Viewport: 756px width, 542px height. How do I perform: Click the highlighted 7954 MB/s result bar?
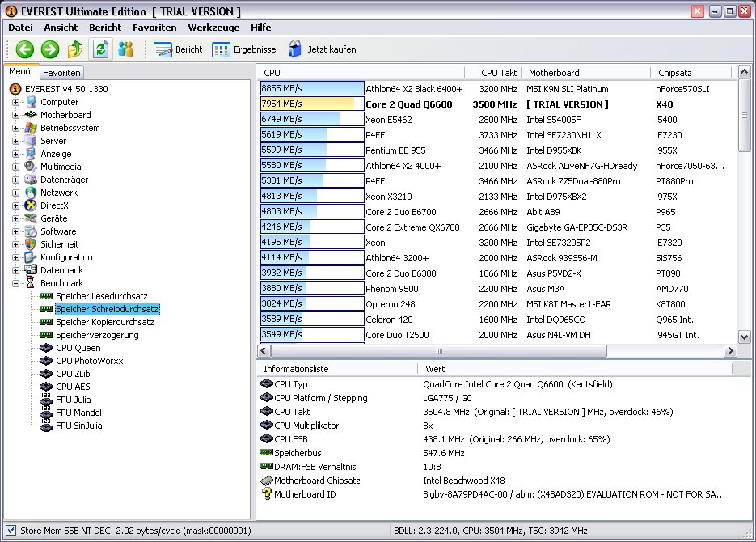312,104
